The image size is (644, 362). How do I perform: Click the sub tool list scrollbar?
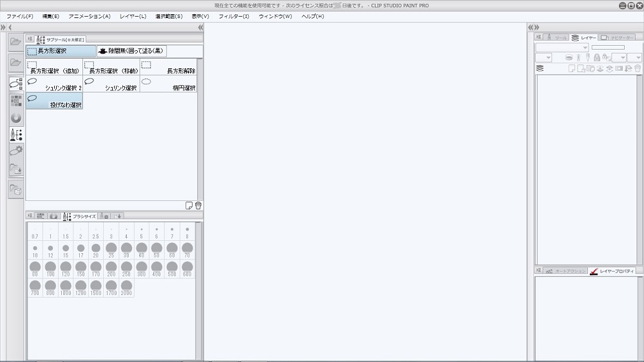pos(200,129)
